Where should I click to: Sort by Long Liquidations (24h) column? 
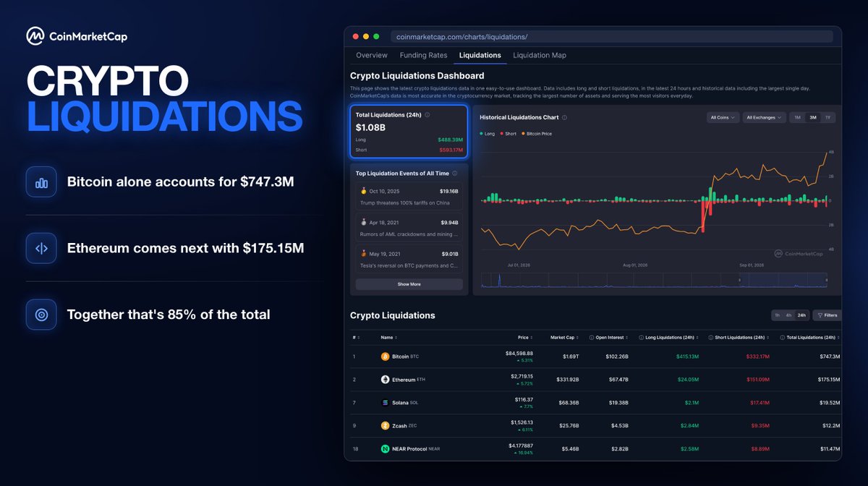coord(671,338)
